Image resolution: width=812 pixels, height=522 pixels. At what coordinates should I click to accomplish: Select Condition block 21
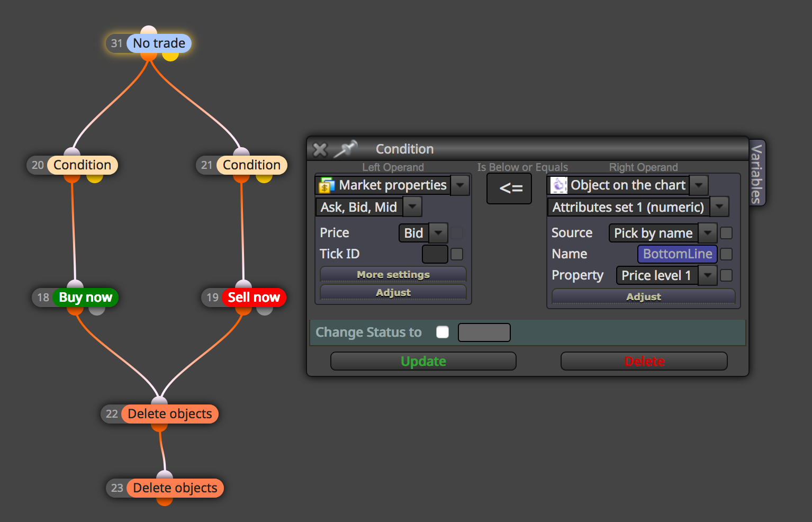point(251,165)
